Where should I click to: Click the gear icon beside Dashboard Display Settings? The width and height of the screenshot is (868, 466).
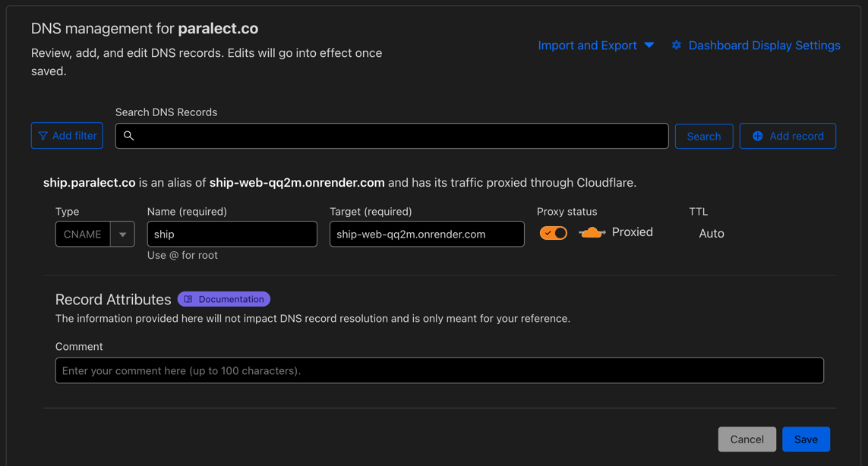[x=677, y=45]
